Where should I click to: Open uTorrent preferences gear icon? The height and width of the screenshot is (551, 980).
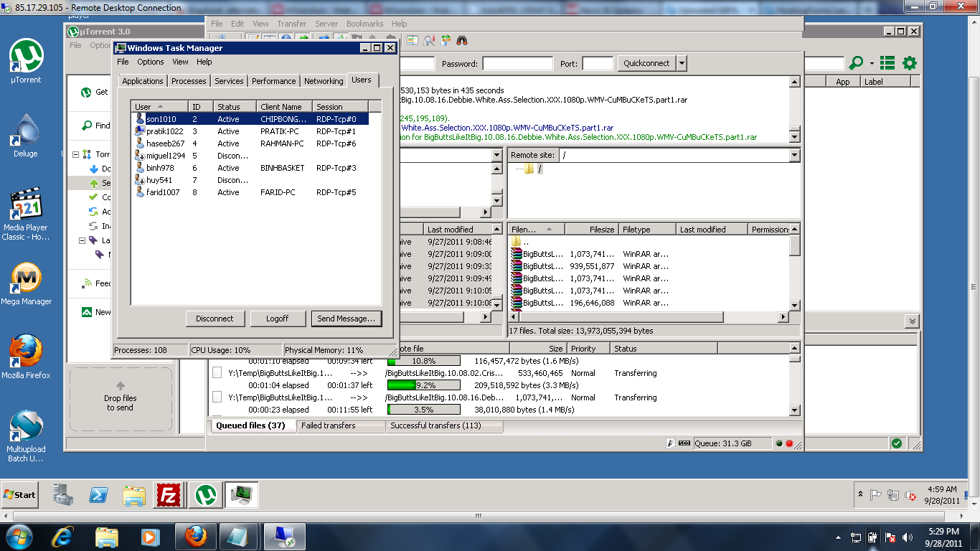910,63
